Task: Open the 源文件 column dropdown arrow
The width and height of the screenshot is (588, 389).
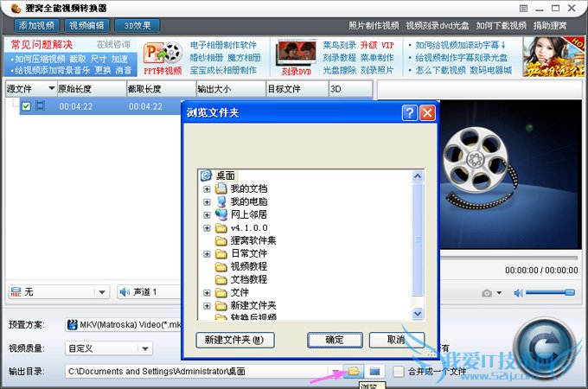Action: tap(52, 88)
